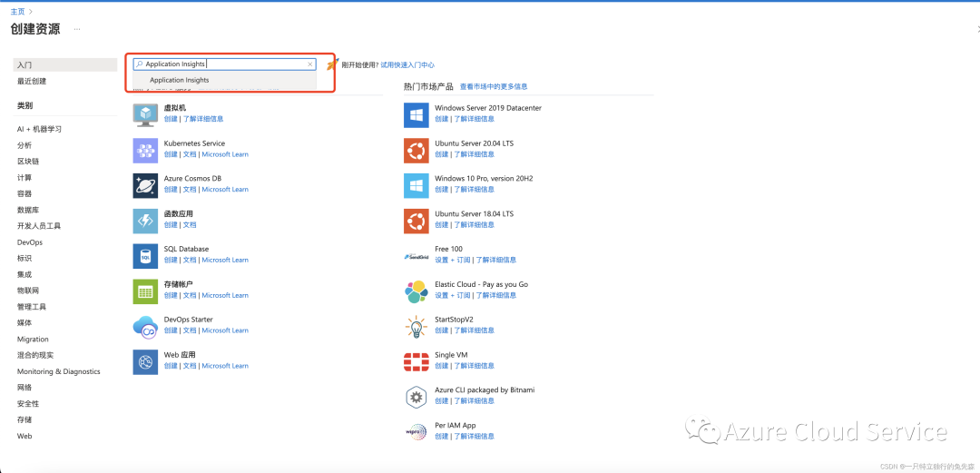The height and width of the screenshot is (473, 980).
Task: Click the Elastic Cloud colorful logo
Action: tap(416, 291)
